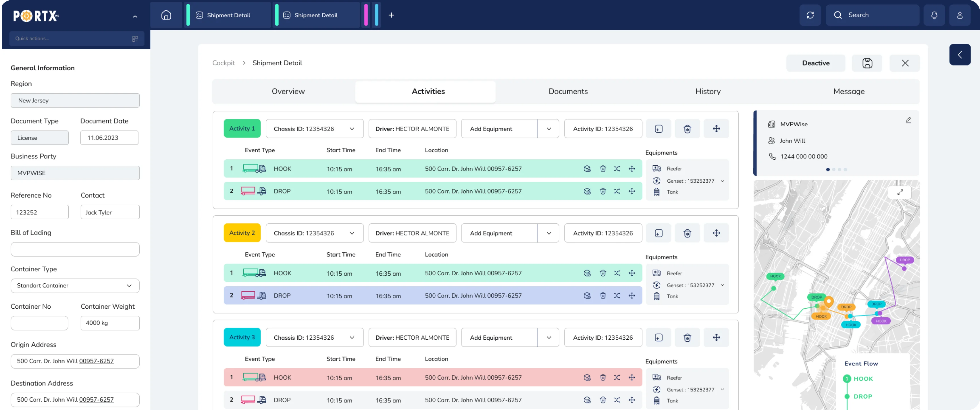The width and height of the screenshot is (980, 410).
Task: Open quick actions grid icon
Action: pos(135,39)
